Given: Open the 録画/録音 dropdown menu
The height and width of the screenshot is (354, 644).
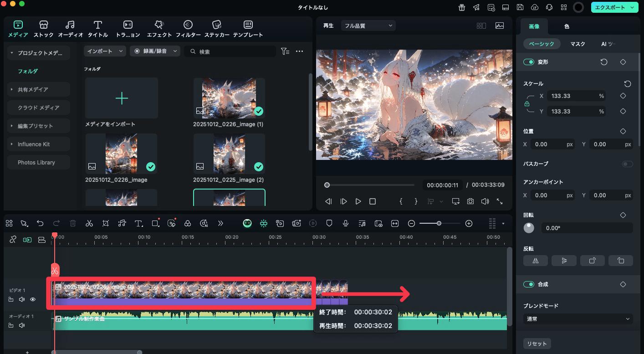Looking at the screenshot, I should 155,51.
